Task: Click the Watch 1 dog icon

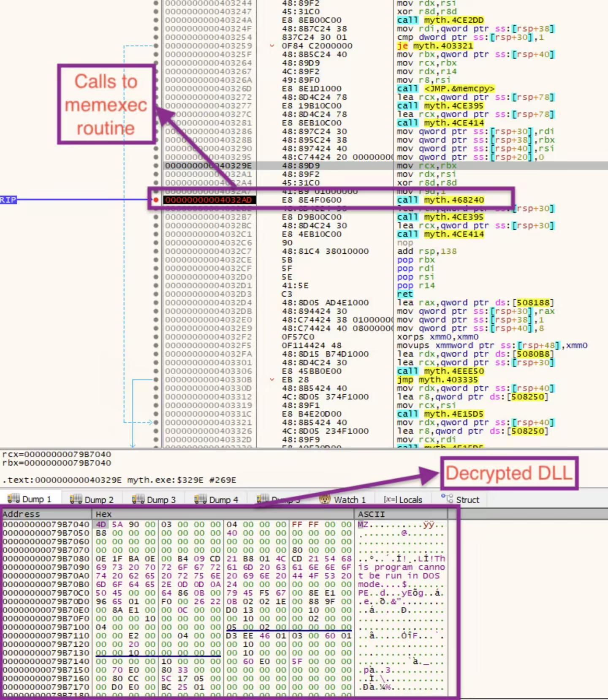Action: click(x=325, y=499)
